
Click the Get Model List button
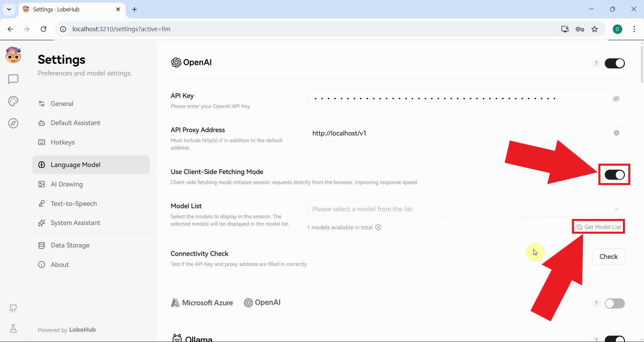[x=598, y=227]
